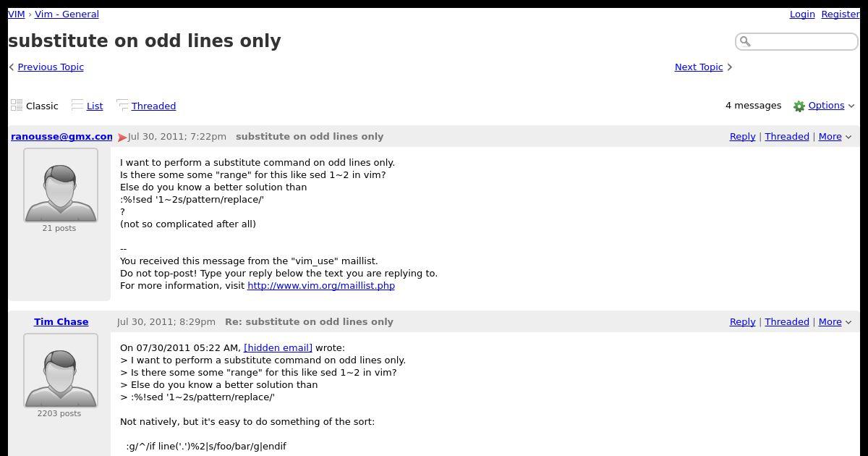Open the Login link

(802, 14)
